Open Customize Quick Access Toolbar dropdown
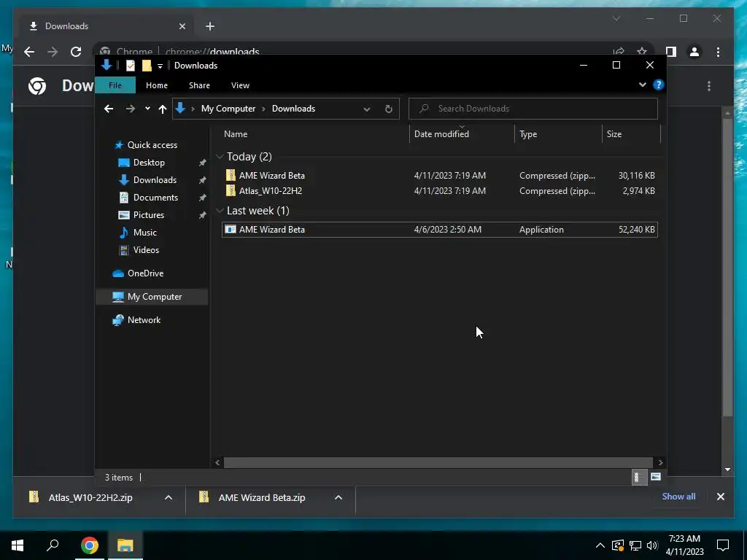747x560 pixels. [x=160, y=66]
